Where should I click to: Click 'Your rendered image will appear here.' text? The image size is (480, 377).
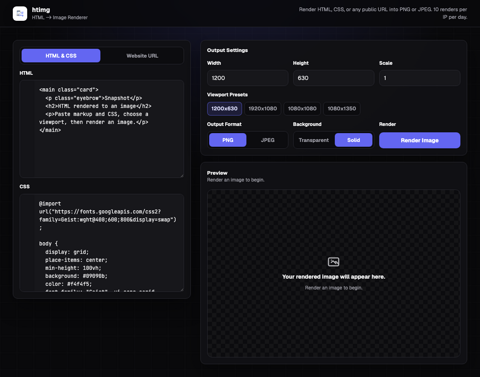pos(333,277)
